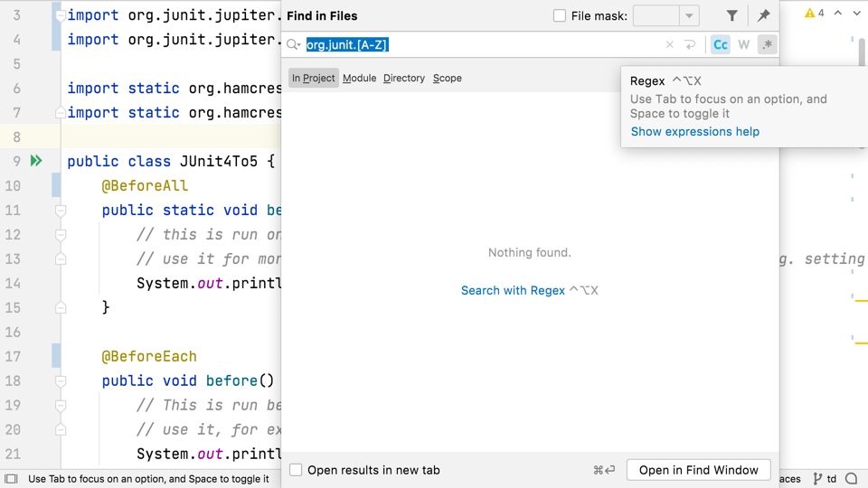This screenshot has width=868, height=488.
Task: Open search history via magnifier icon
Action: pos(293,44)
